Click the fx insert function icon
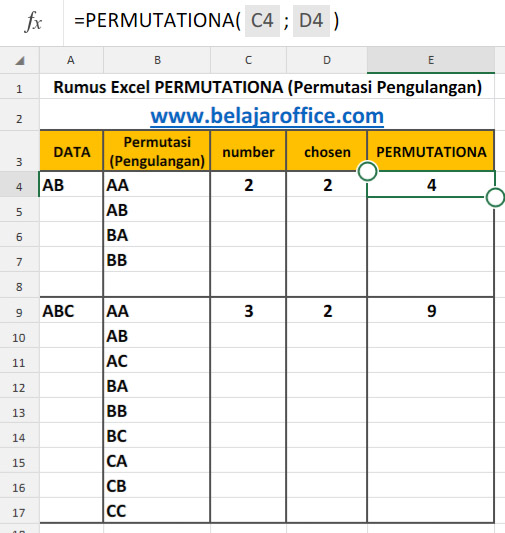Image resolution: width=505 pixels, height=533 pixels. (x=34, y=22)
